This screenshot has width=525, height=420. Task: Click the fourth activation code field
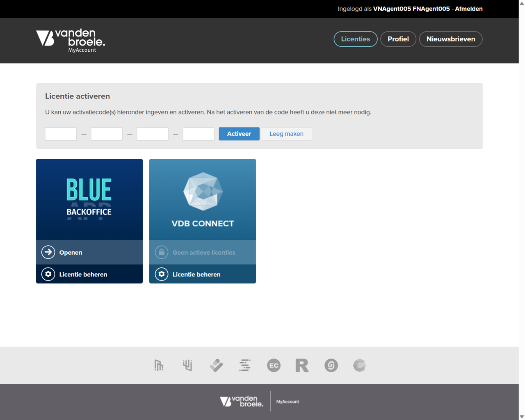(x=199, y=134)
